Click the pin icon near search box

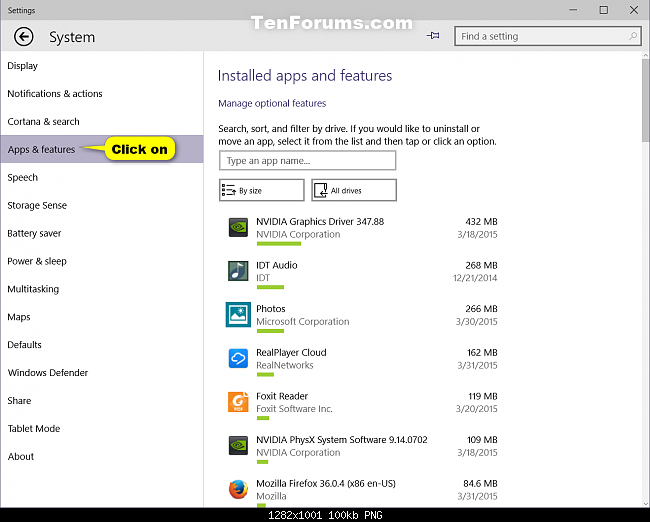pos(433,36)
